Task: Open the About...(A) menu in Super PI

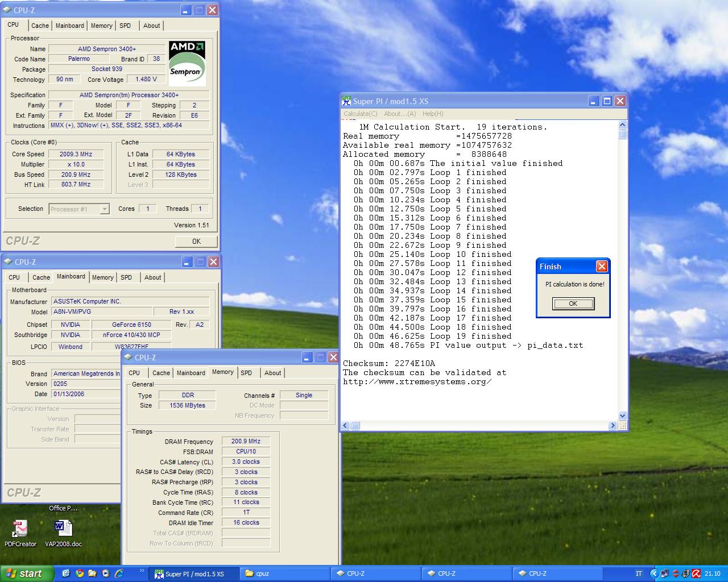Action: (400, 114)
